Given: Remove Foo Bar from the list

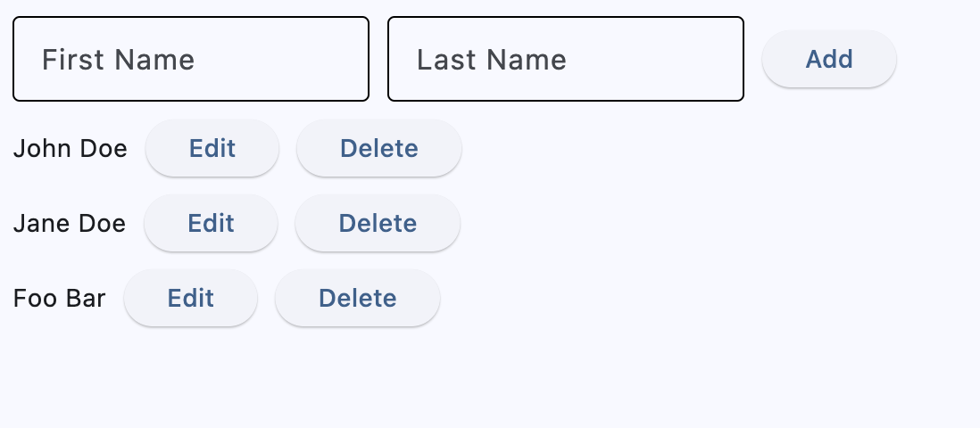Looking at the screenshot, I should [358, 298].
